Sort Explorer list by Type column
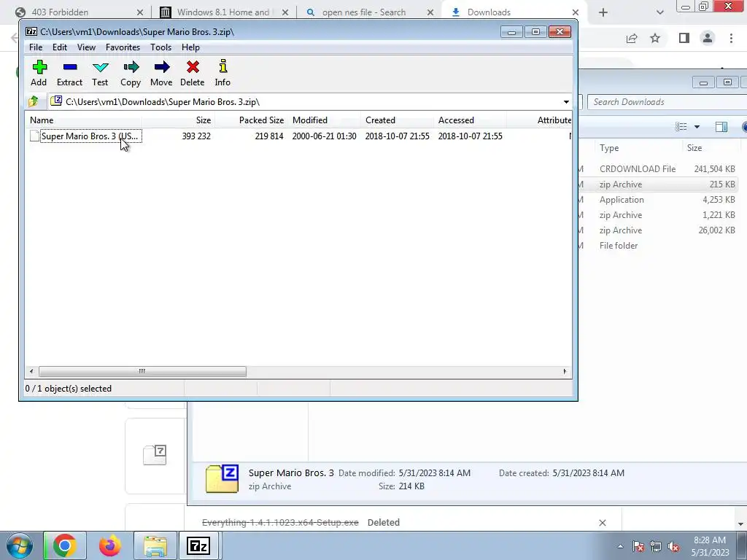Screen dimensions: 747x560 pos(638,148)
